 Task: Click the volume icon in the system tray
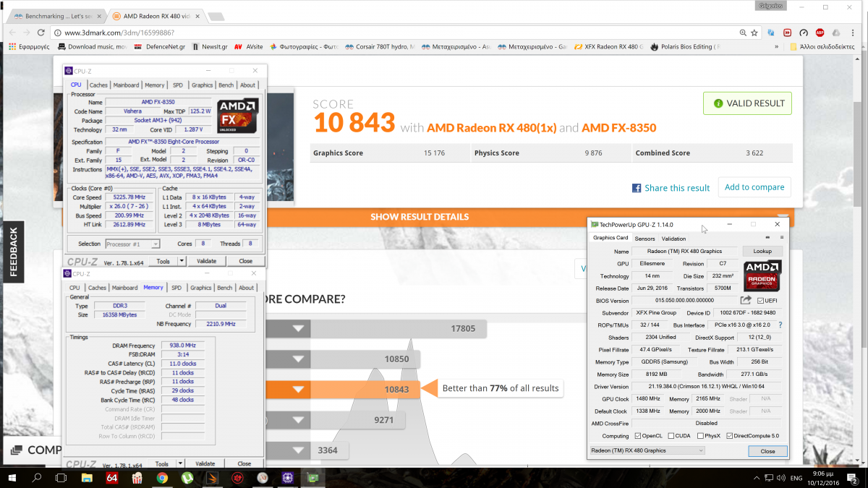[779, 478]
